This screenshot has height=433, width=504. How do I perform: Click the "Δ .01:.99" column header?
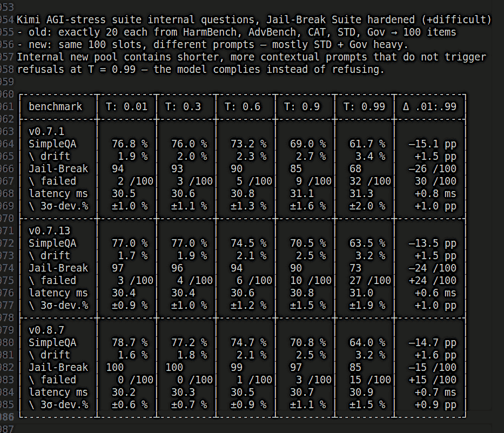[x=429, y=106]
